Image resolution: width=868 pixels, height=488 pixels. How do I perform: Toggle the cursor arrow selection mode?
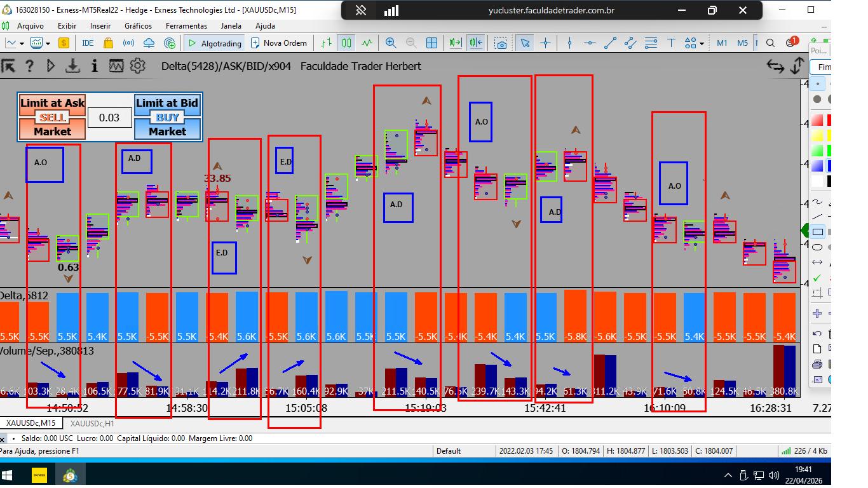(x=525, y=43)
